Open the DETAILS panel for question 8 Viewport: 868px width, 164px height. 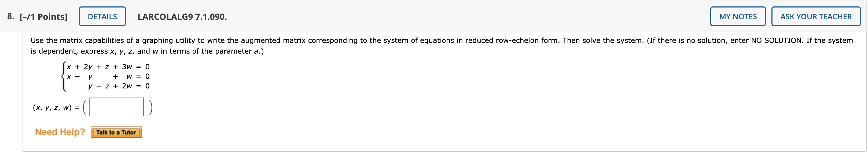coord(102,16)
